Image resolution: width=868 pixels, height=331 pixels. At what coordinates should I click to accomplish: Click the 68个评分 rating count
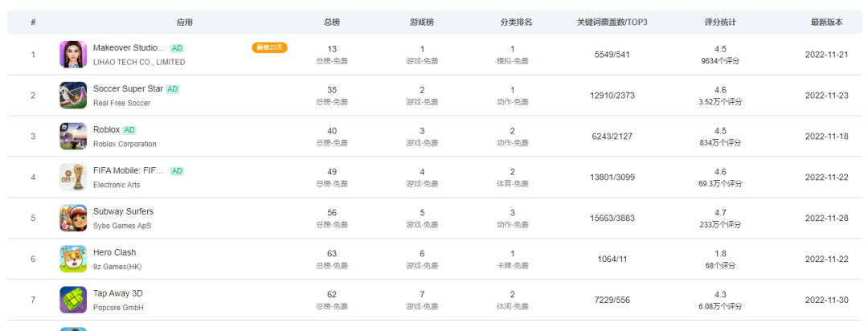point(720,266)
